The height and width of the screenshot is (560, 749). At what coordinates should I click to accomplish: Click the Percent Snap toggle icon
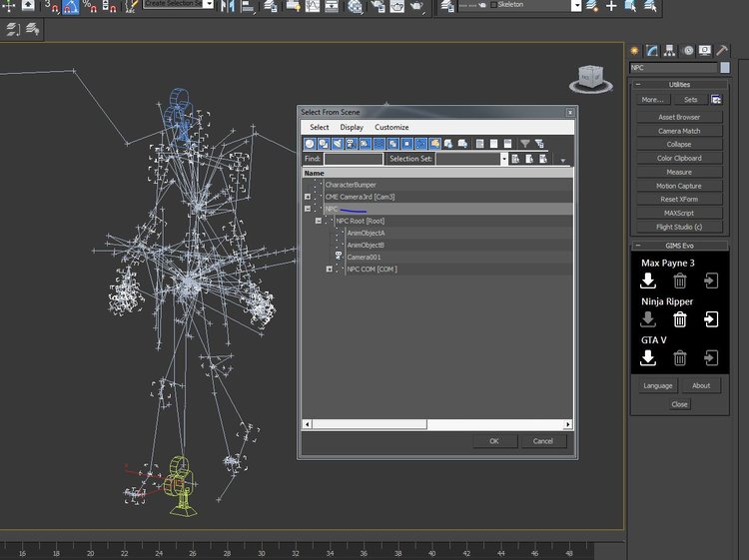(89, 6)
